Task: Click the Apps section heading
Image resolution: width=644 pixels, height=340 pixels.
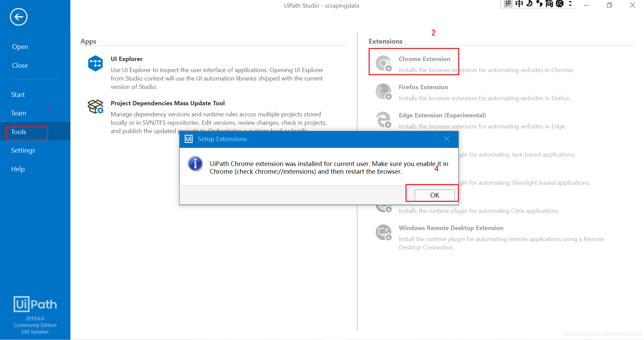Action: (88, 42)
